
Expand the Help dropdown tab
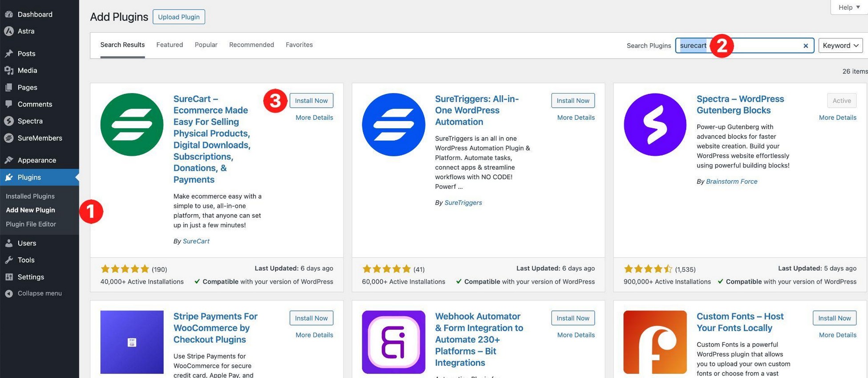pyautogui.click(x=849, y=7)
